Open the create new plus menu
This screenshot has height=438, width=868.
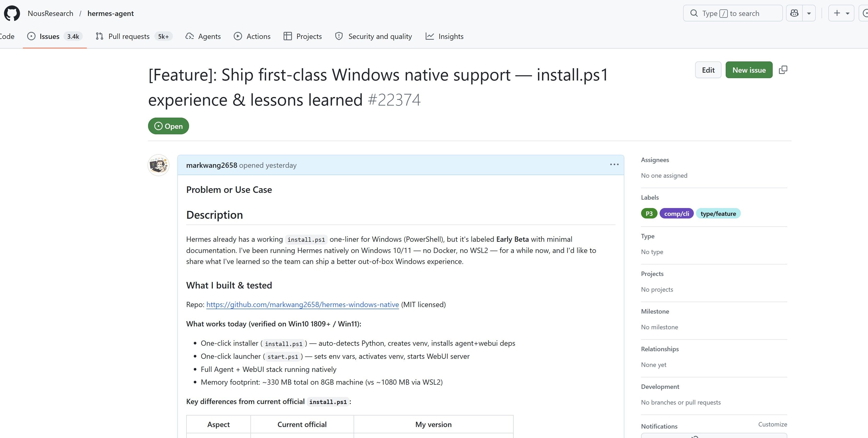pos(841,14)
